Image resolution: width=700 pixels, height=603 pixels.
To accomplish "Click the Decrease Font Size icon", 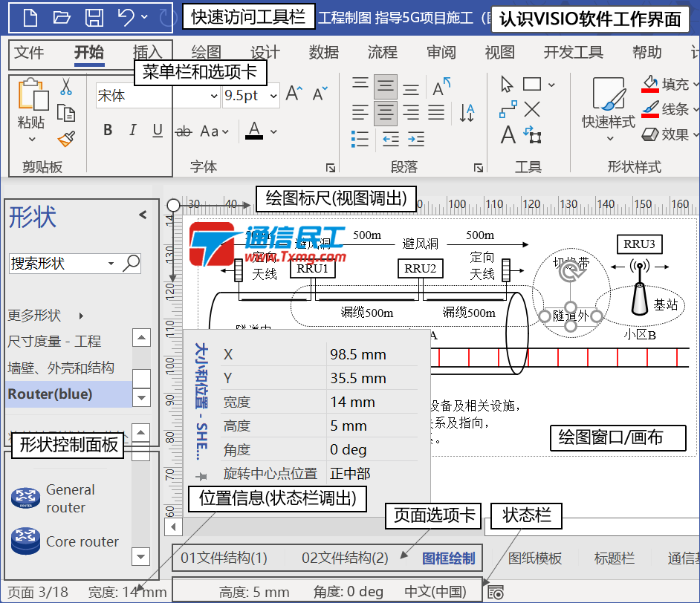I will (x=320, y=94).
